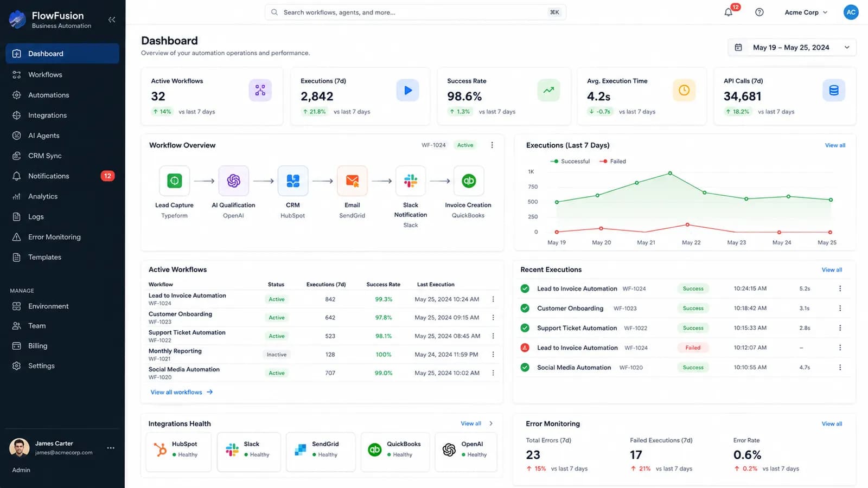Open Workflows in the sidebar
The height and width of the screenshot is (488, 868).
pyautogui.click(x=62, y=74)
